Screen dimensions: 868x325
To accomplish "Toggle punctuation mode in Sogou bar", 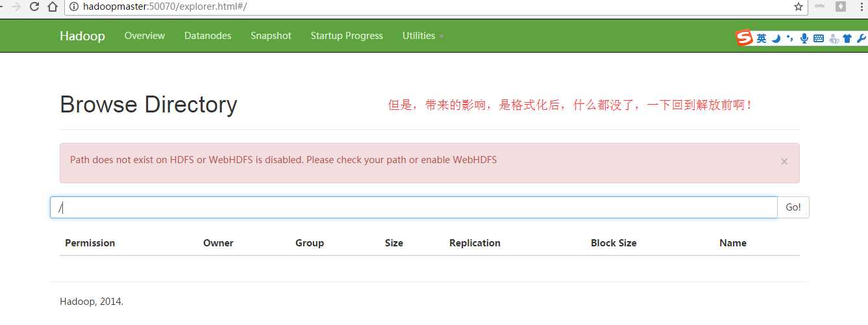I will click(x=789, y=38).
